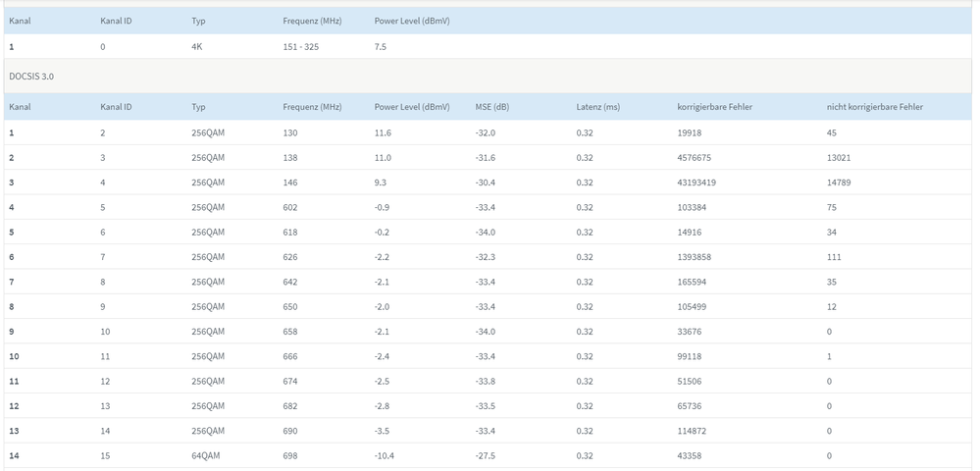Click the 151 - 325 frequency cell
The width and height of the screenshot is (980, 471).
coord(300,46)
